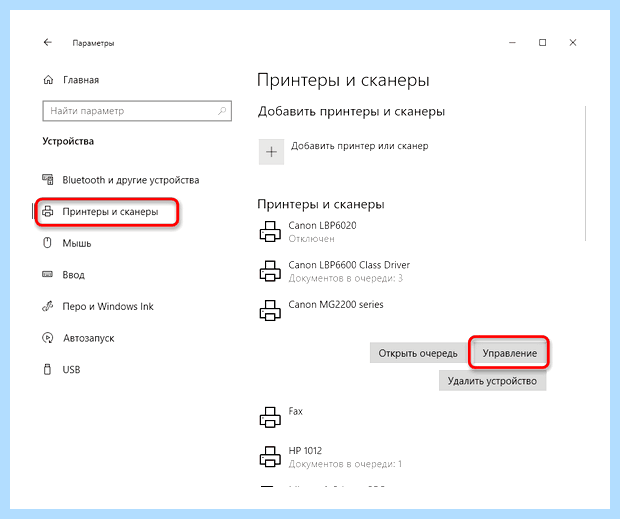
Task: Click the Параметры window title
Action: tap(93, 43)
